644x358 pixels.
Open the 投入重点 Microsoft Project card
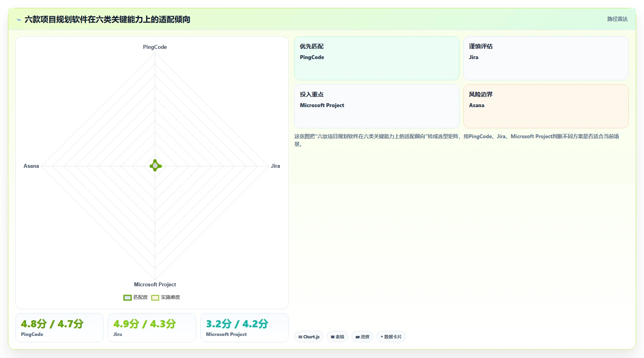tap(377, 106)
